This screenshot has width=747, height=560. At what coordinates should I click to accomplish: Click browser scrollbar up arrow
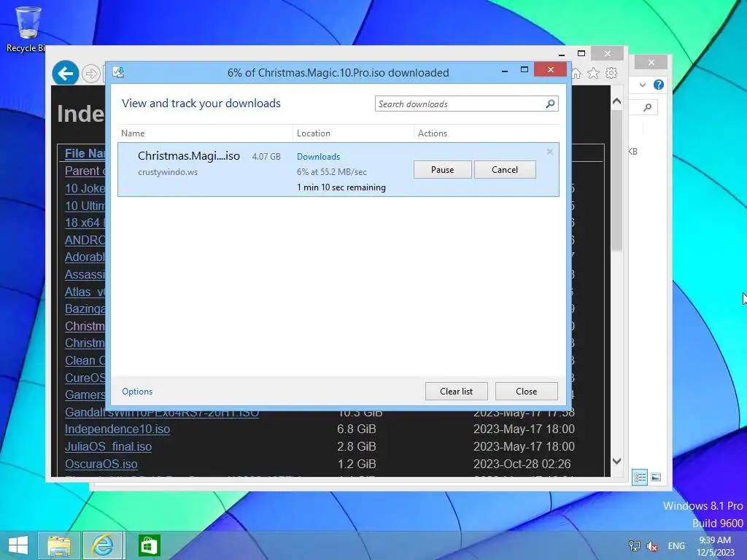click(x=616, y=101)
